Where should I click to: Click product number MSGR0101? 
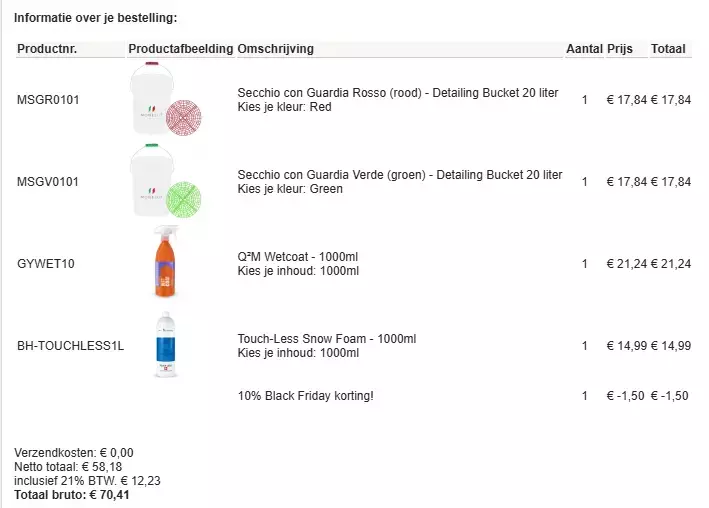[x=48, y=100]
